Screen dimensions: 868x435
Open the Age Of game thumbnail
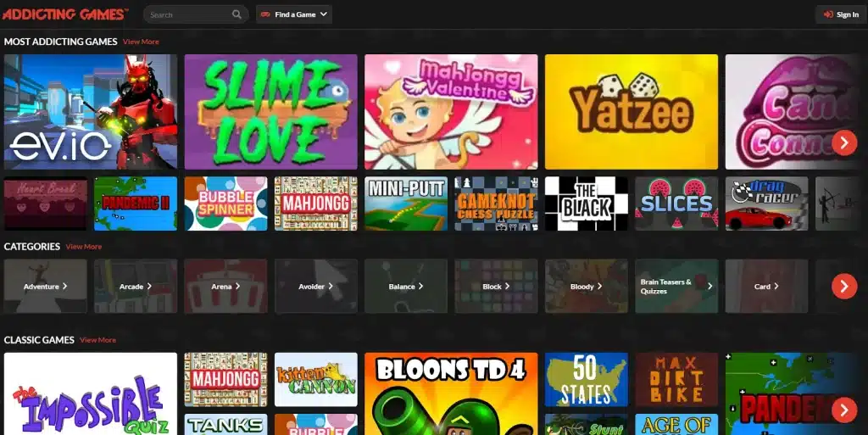click(x=676, y=425)
